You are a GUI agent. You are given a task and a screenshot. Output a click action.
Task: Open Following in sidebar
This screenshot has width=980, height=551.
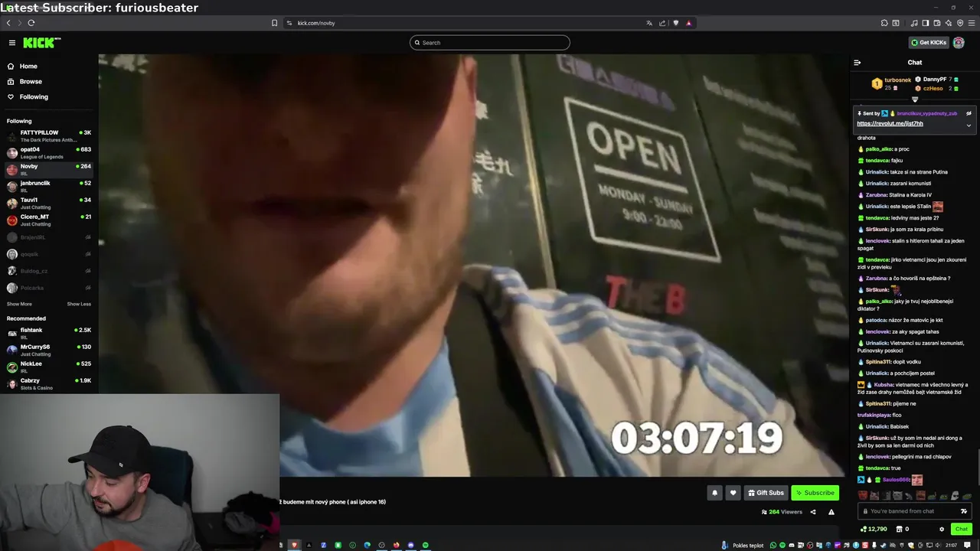[34, 96]
